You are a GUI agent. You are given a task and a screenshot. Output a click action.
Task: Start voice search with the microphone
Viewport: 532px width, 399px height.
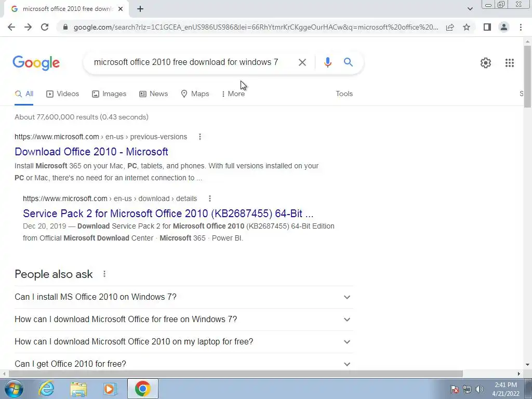[328, 62]
